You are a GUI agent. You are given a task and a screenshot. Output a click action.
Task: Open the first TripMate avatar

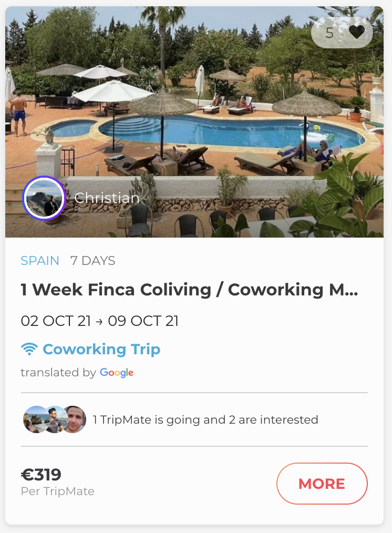pos(33,419)
